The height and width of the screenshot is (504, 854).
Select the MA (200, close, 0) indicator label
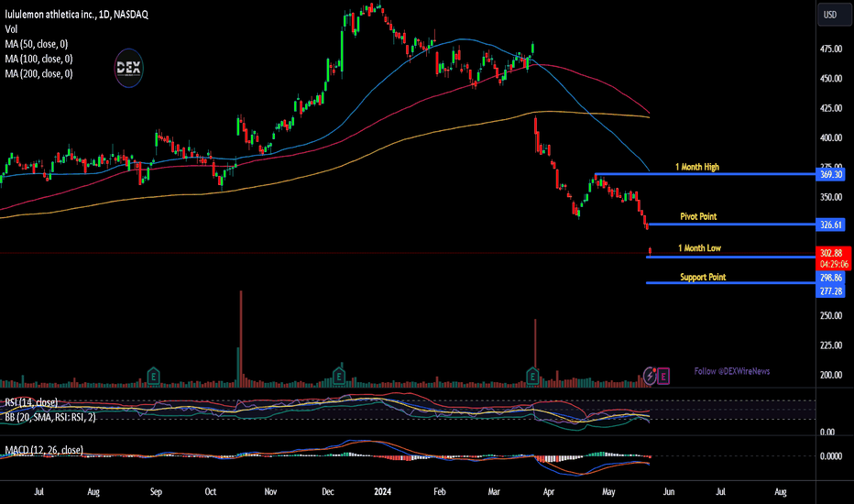tap(38, 73)
